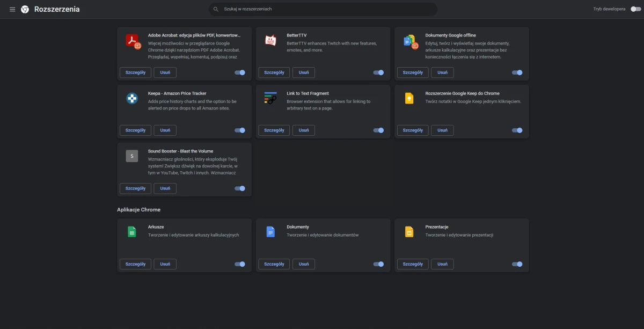This screenshot has width=644, height=329.
Task: Open the hamburger main menu
Action: (x=12, y=9)
